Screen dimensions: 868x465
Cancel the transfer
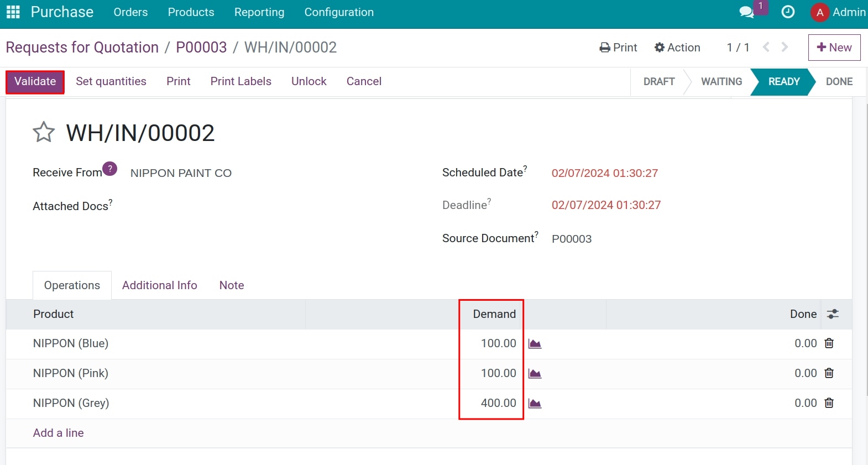tap(364, 81)
